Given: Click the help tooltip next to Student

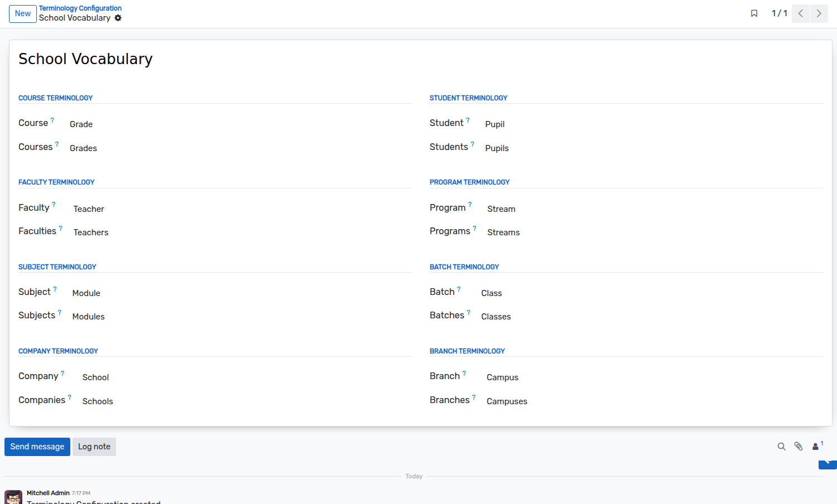Looking at the screenshot, I should tap(468, 120).
